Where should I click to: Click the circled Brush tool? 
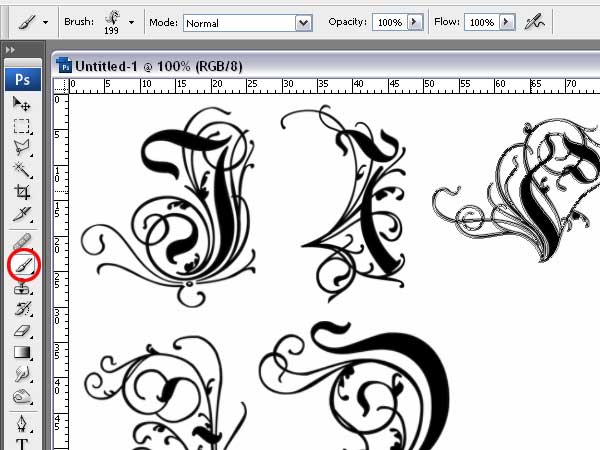point(24,265)
